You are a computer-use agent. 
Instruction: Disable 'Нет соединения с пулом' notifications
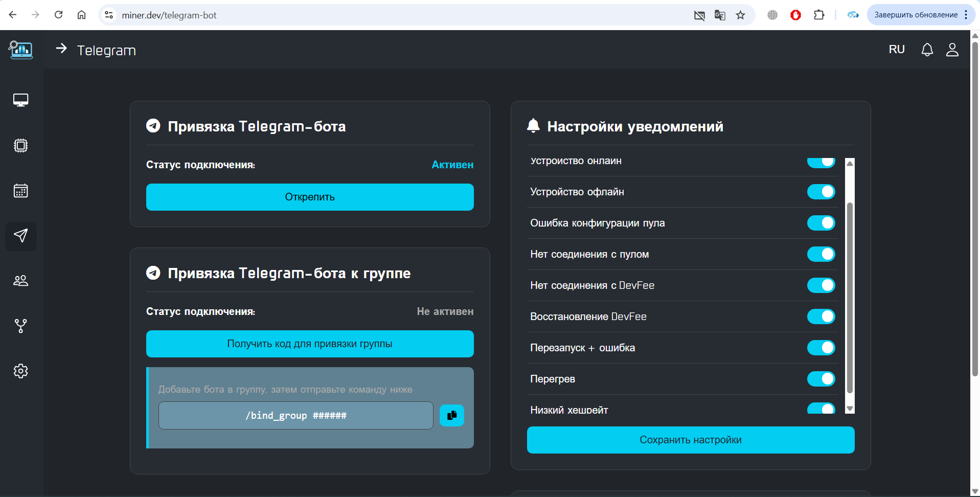tap(821, 254)
